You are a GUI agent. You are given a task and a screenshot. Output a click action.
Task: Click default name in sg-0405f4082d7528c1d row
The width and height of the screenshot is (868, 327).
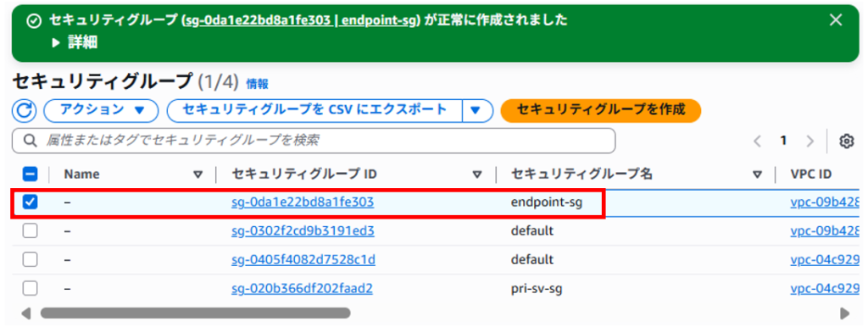pos(532,259)
